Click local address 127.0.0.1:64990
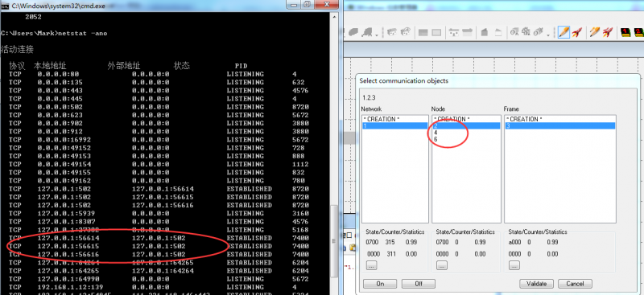644x295 pixels. click(x=68, y=280)
